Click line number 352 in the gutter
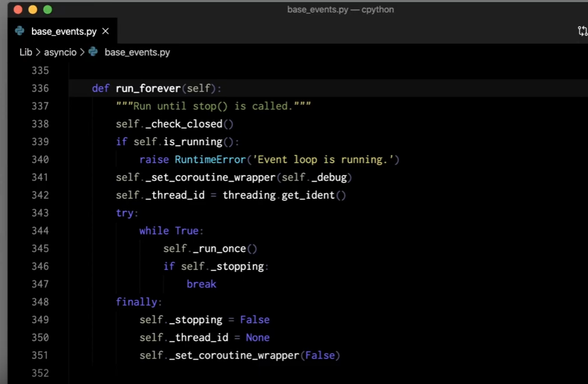 [40, 373]
